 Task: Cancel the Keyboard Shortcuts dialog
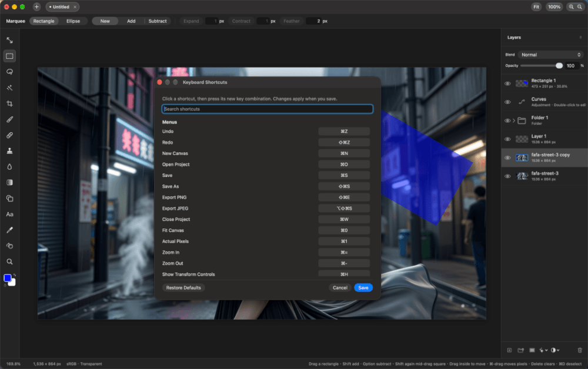point(340,288)
